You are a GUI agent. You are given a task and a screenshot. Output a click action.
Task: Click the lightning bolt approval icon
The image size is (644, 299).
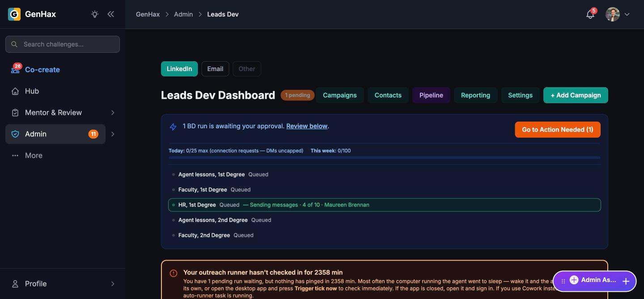click(x=173, y=127)
